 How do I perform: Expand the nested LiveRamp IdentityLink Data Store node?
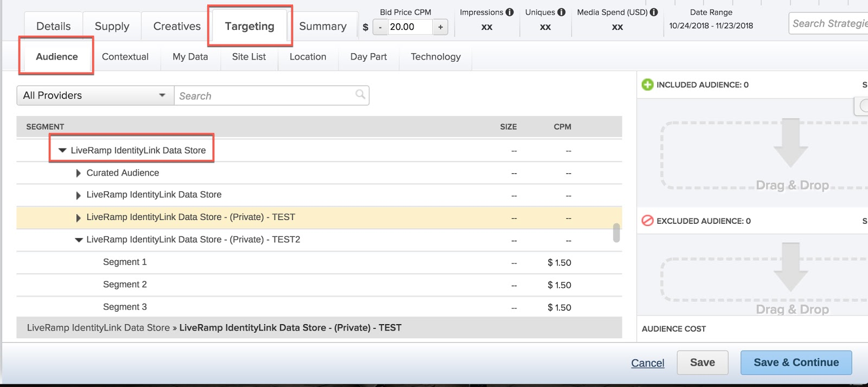point(78,195)
